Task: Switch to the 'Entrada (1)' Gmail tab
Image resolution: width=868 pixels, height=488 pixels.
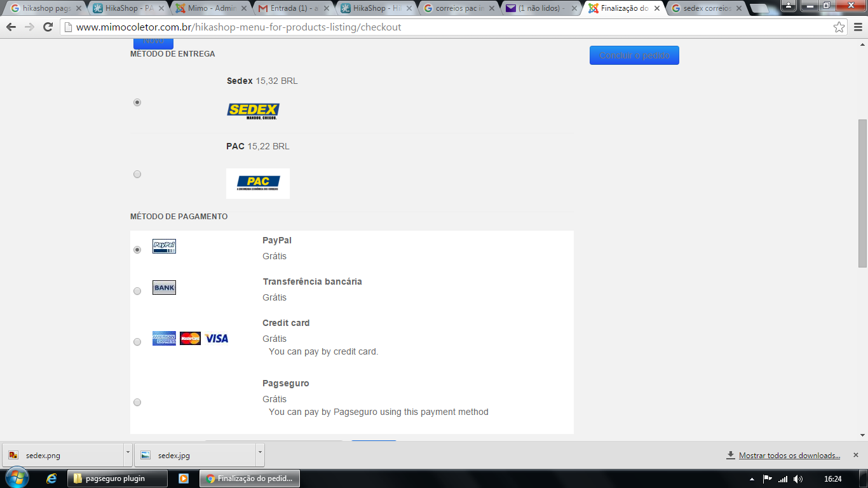Action: [x=294, y=9]
